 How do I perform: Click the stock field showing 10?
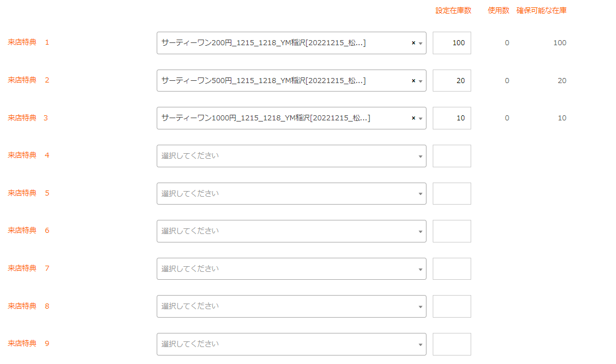point(451,118)
